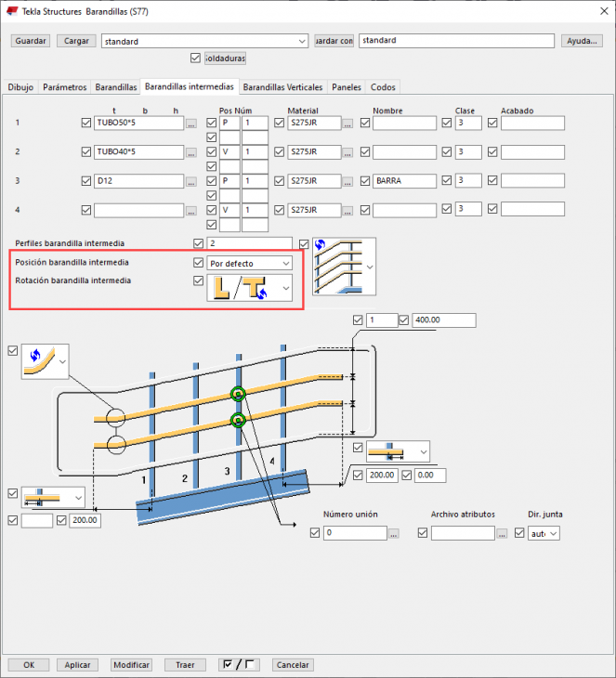This screenshot has width=616, height=678.
Task: Click the Tekla Structures title bar logo
Action: pyautogui.click(x=12, y=11)
